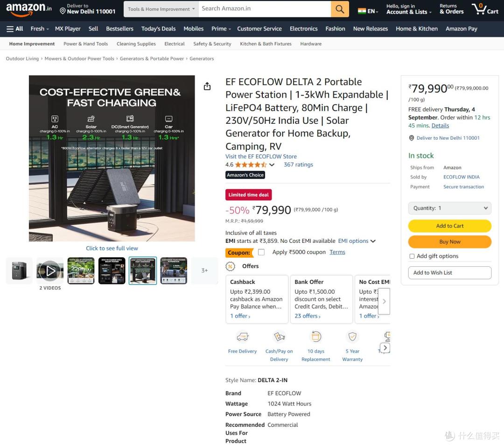The image size is (504, 446).
Task: Click the orange search magnifier button
Action: (x=340, y=9)
